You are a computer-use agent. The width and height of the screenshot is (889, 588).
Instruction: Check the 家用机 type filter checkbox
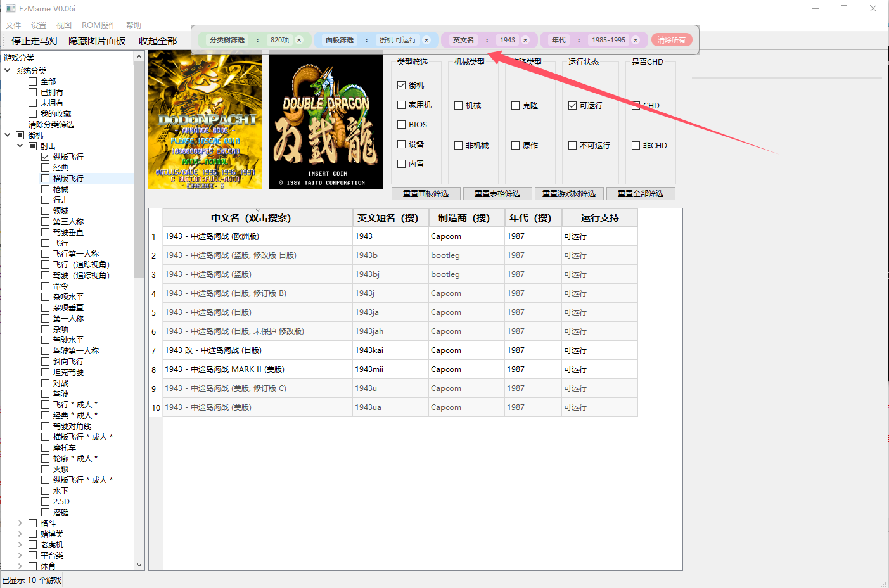(x=401, y=105)
